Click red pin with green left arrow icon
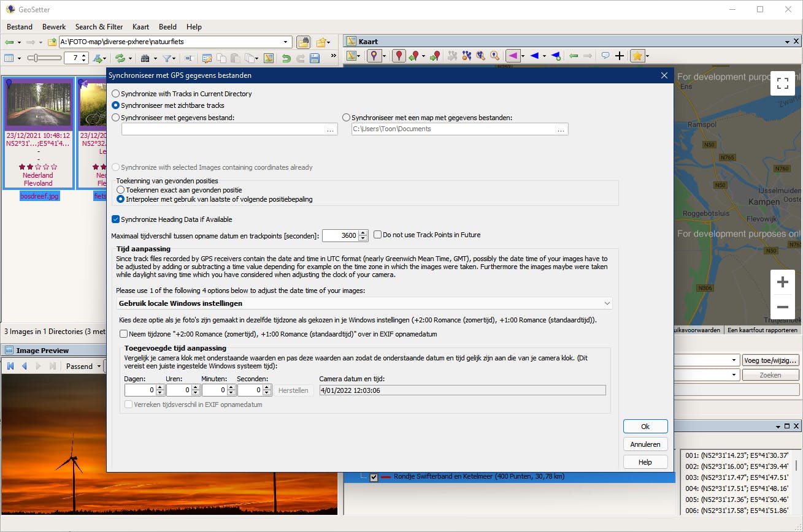803x532 pixels. pos(414,56)
